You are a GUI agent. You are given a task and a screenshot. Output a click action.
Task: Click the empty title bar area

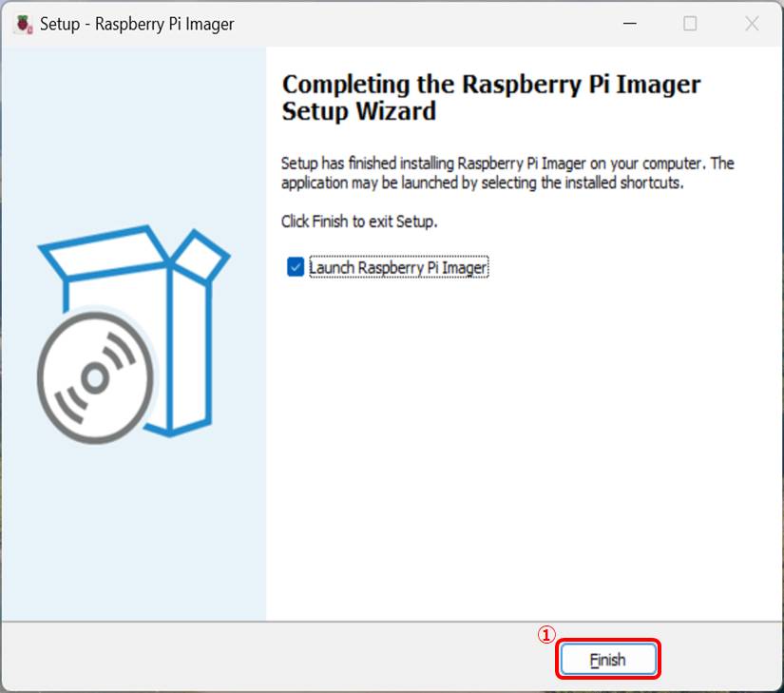pos(428,24)
